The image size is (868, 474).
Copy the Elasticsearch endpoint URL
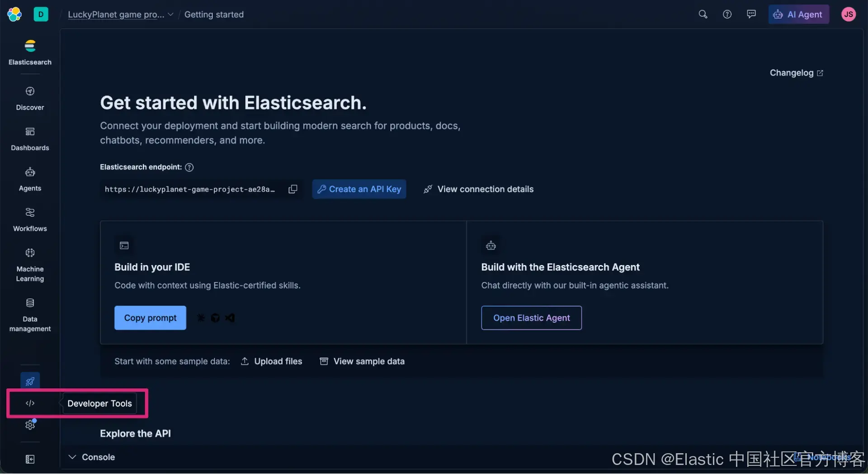[293, 189]
